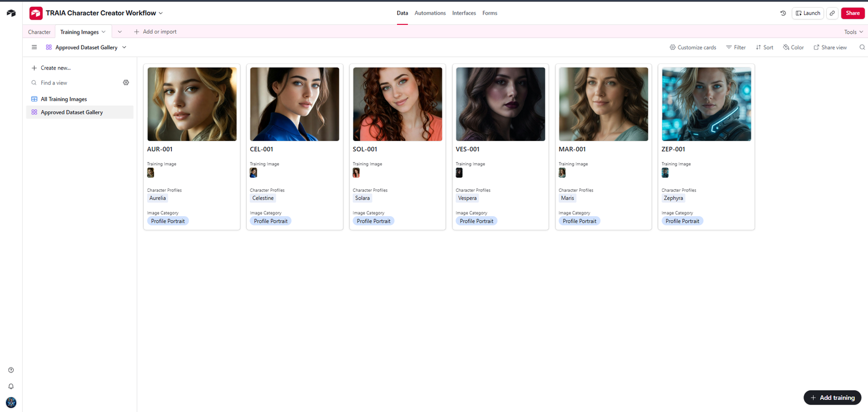
Task: Click Share view button
Action: point(830,47)
